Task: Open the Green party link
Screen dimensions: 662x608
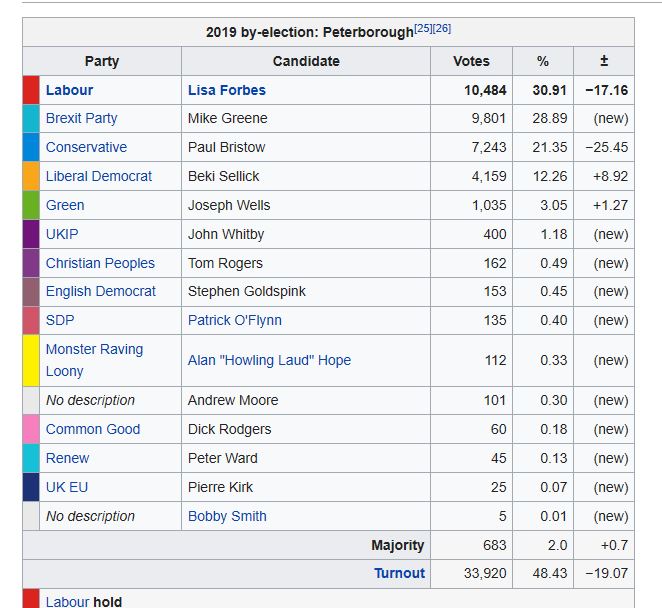Action: click(x=65, y=205)
